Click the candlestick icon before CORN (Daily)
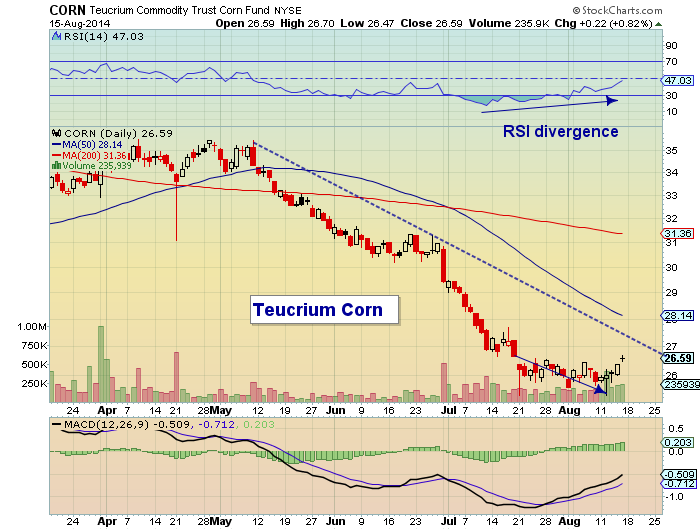 click(x=57, y=133)
